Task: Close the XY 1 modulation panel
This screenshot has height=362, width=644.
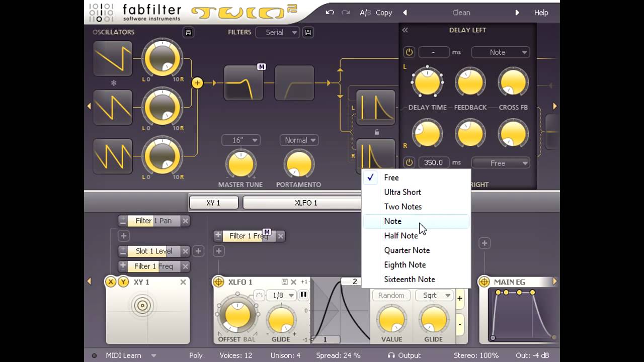Action: 183,282
